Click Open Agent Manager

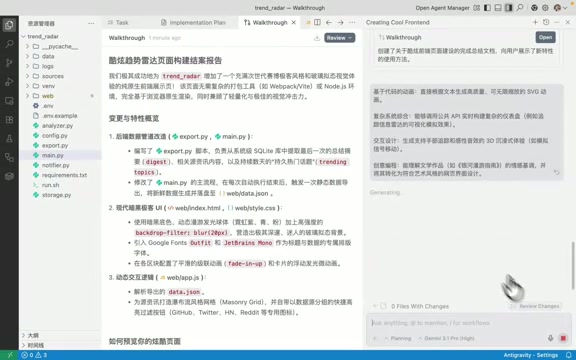point(442,8)
